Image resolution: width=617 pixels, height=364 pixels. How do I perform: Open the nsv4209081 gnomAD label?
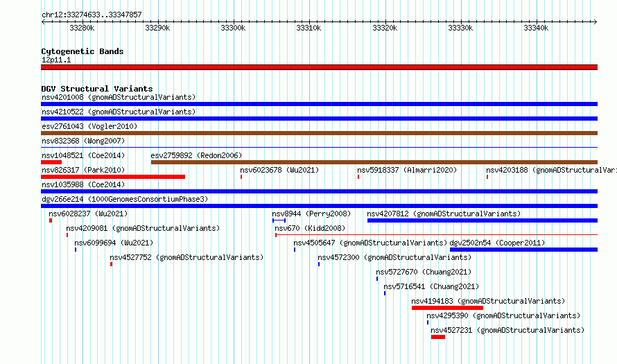pyautogui.click(x=143, y=228)
